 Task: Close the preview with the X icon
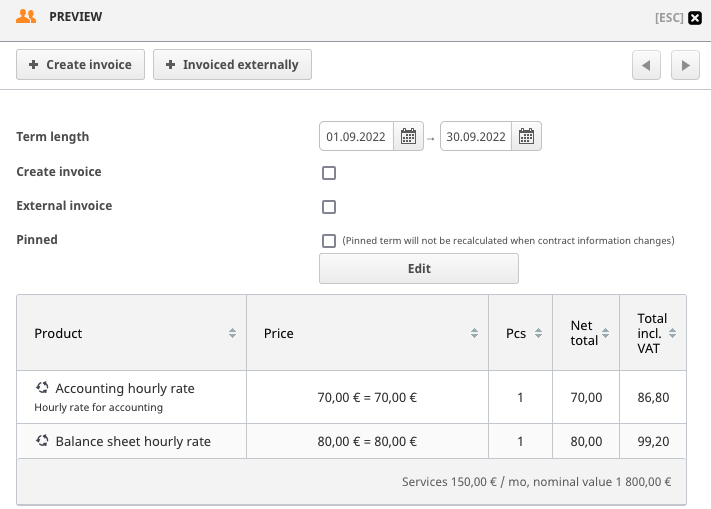coord(695,17)
